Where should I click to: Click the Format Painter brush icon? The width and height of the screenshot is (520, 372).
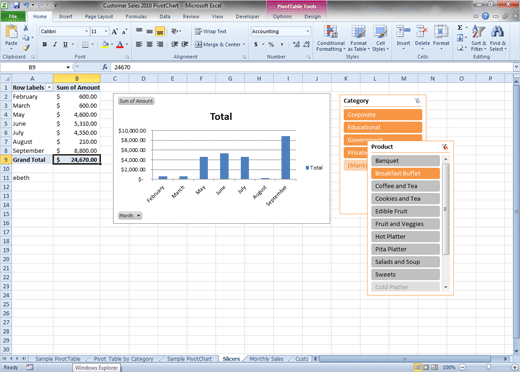[x=26, y=48]
